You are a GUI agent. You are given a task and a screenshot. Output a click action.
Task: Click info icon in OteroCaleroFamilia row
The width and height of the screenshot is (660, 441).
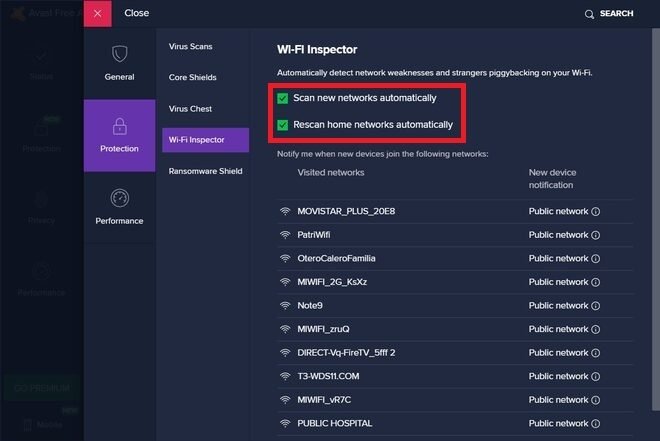596,258
